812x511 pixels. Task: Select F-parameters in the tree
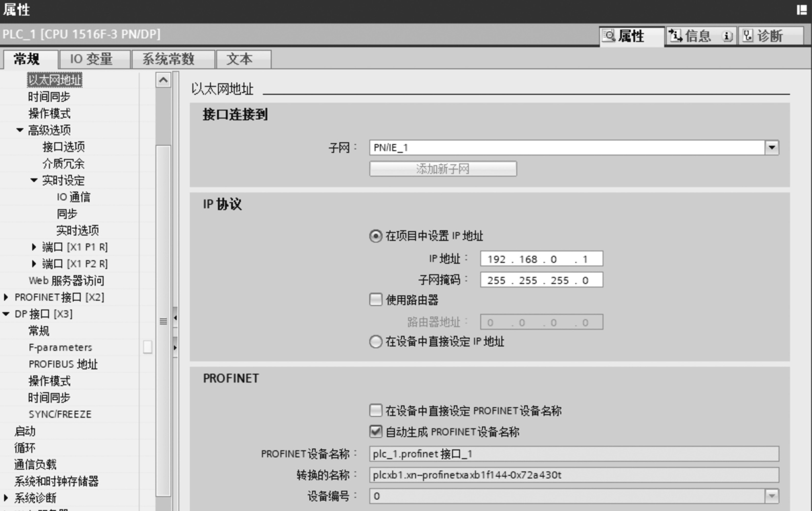tap(60, 347)
